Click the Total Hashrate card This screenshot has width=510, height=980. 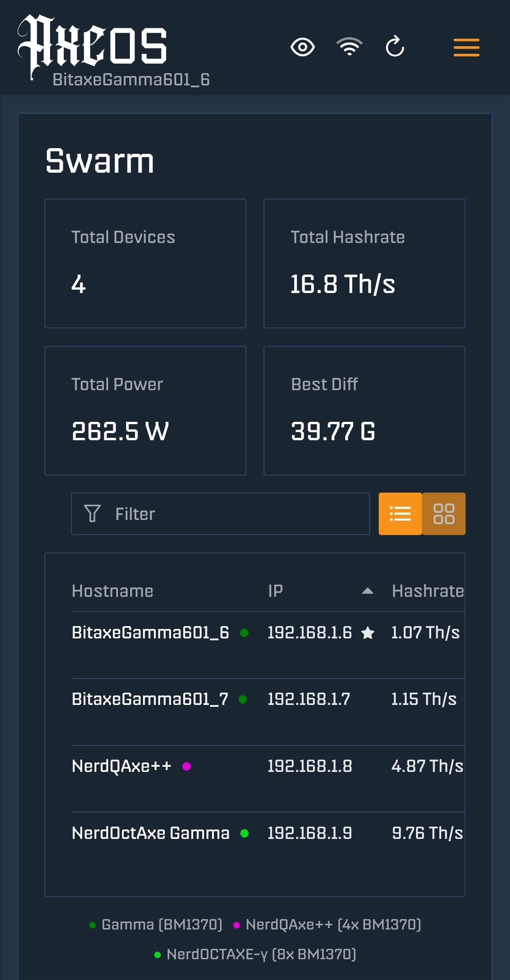click(x=364, y=263)
